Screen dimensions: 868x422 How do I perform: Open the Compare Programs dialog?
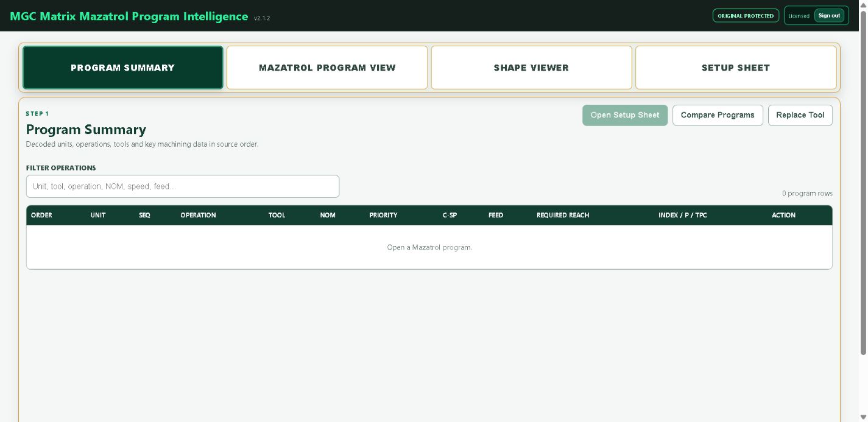[718, 115]
